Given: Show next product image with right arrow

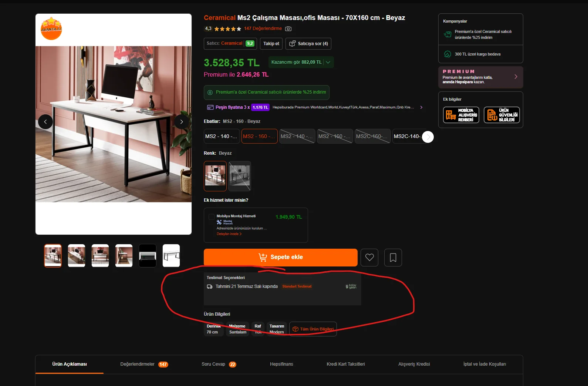Looking at the screenshot, I should [x=182, y=122].
